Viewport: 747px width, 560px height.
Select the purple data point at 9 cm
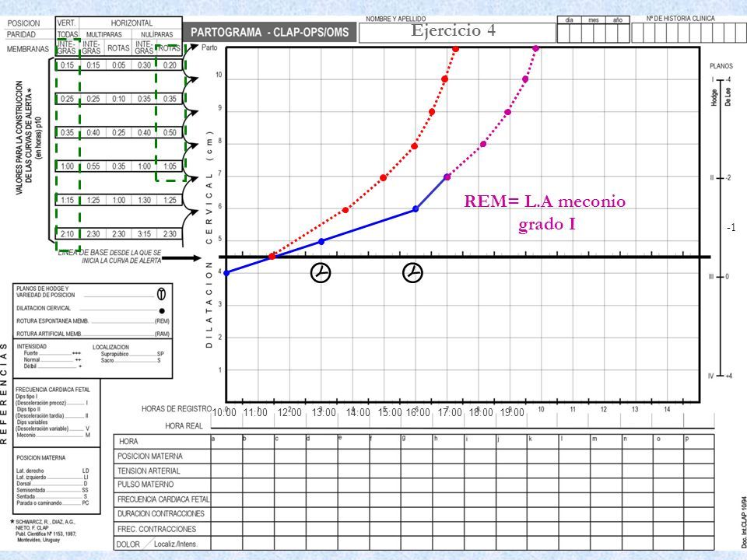point(508,112)
